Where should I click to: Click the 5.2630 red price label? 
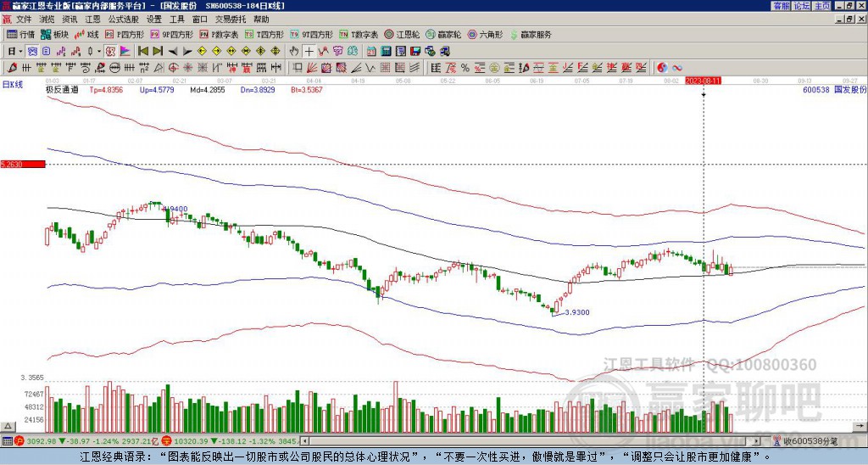click(23, 165)
